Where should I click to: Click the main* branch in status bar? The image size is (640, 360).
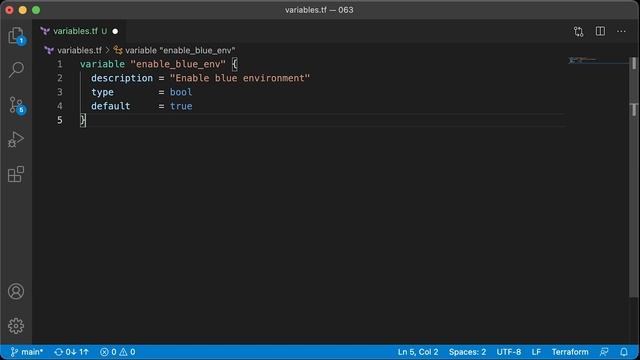(x=27, y=352)
